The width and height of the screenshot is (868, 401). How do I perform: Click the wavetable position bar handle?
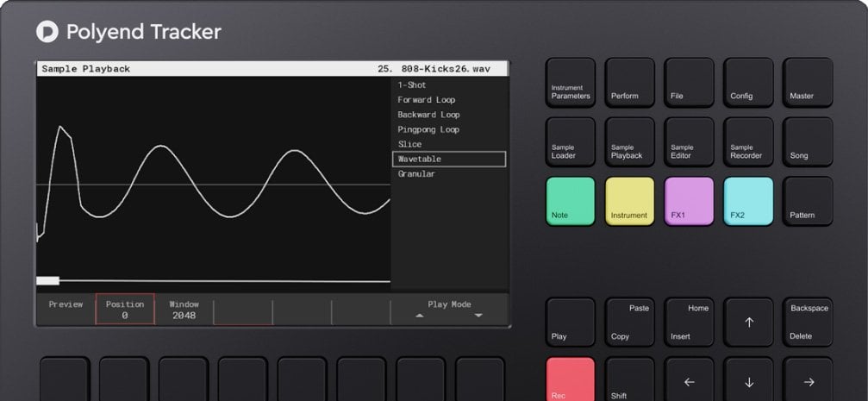click(47, 281)
